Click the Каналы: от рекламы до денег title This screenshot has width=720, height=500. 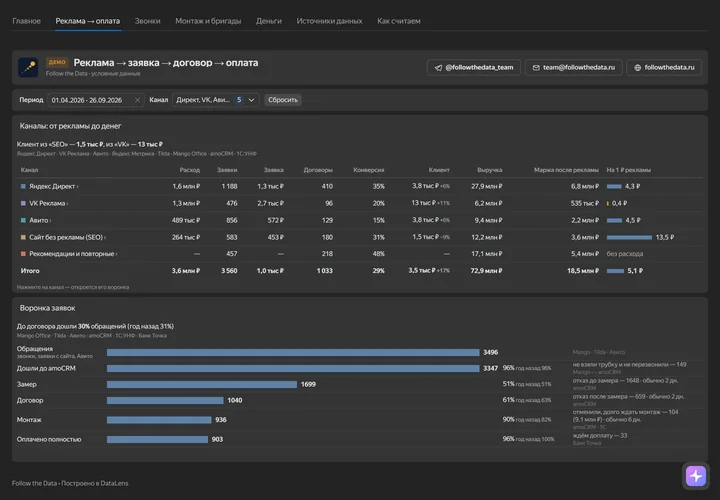click(x=70, y=126)
